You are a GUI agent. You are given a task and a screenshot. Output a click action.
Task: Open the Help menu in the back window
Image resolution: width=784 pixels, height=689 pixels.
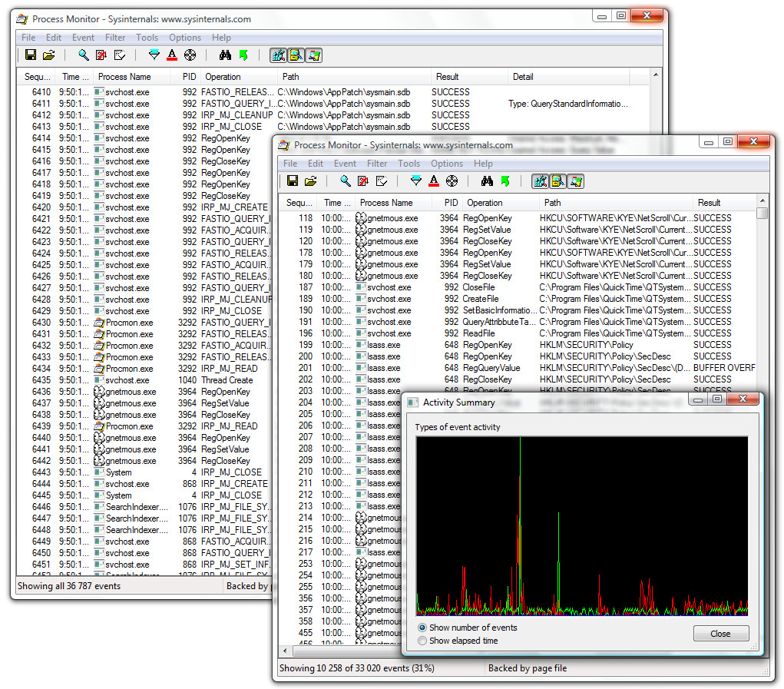click(221, 38)
